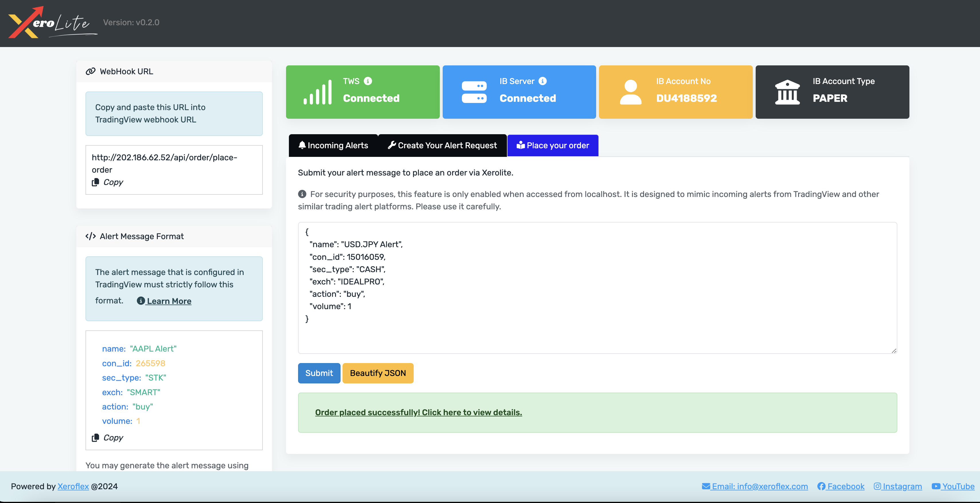Click the TWS signal bars icon

click(317, 92)
